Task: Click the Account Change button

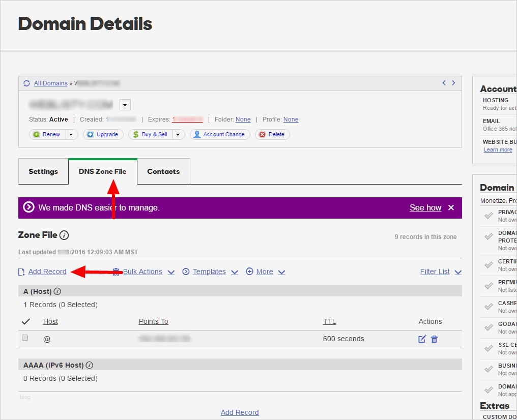Action: tap(220, 134)
